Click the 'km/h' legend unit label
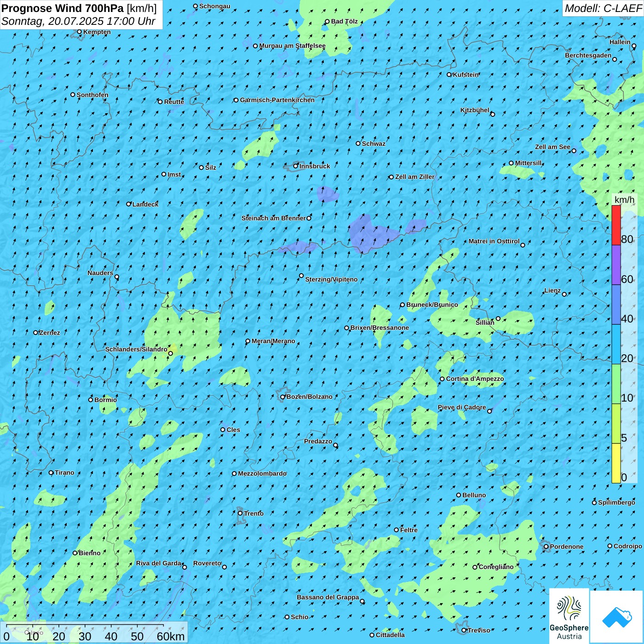 point(624,200)
